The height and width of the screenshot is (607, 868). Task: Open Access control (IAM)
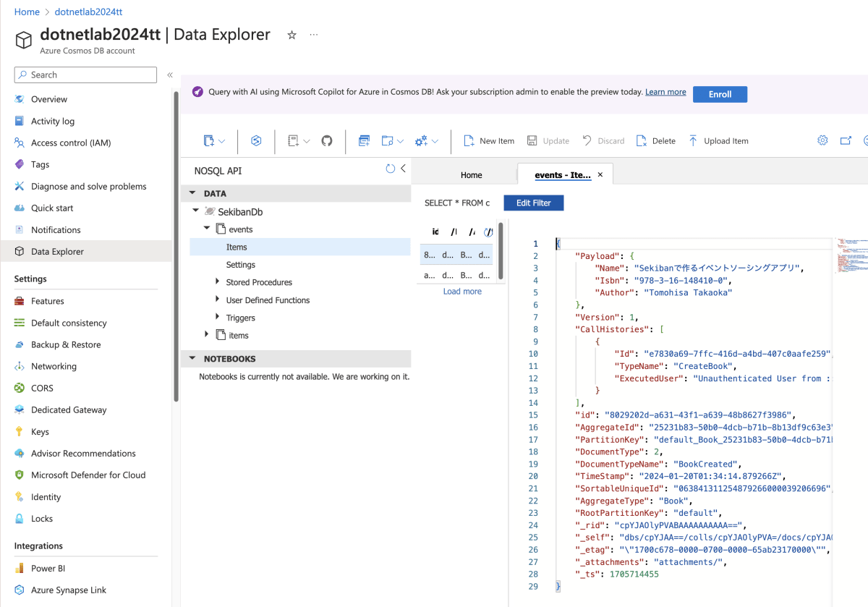pyautogui.click(x=71, y=143)
